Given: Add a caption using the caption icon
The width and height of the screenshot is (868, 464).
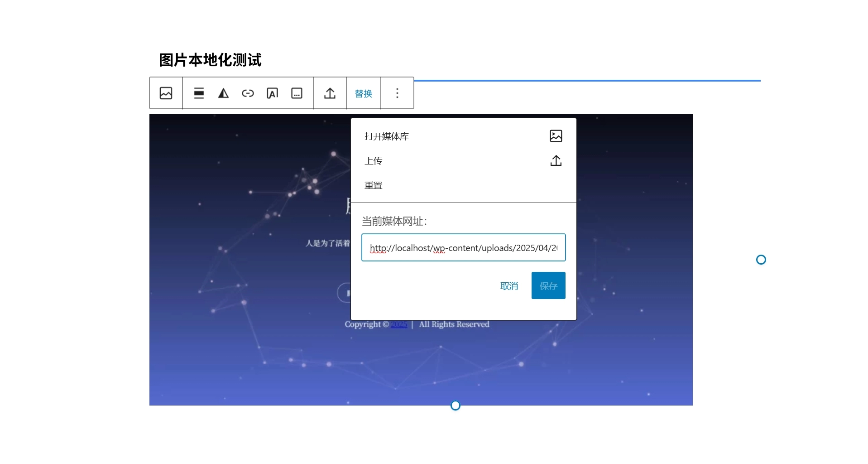Looking at the screenshot, I should [x=297, y=93].
